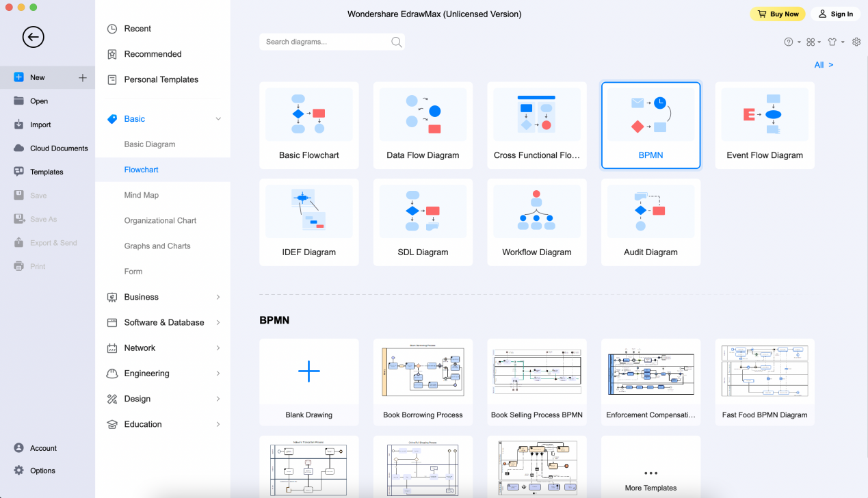Select New in the left menu
The height and width of the screenshot is (498, 868).
pyautogui.click(x=47, y=77)
